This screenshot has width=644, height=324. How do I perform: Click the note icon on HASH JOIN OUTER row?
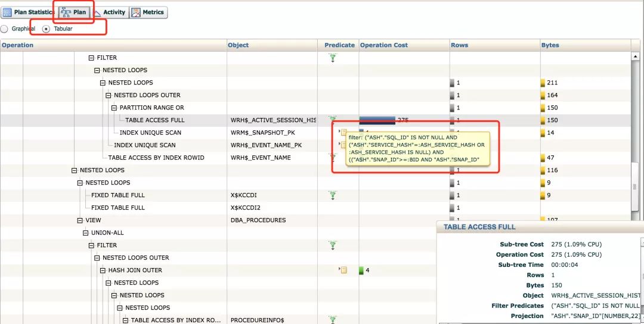(x=343, y=270)
